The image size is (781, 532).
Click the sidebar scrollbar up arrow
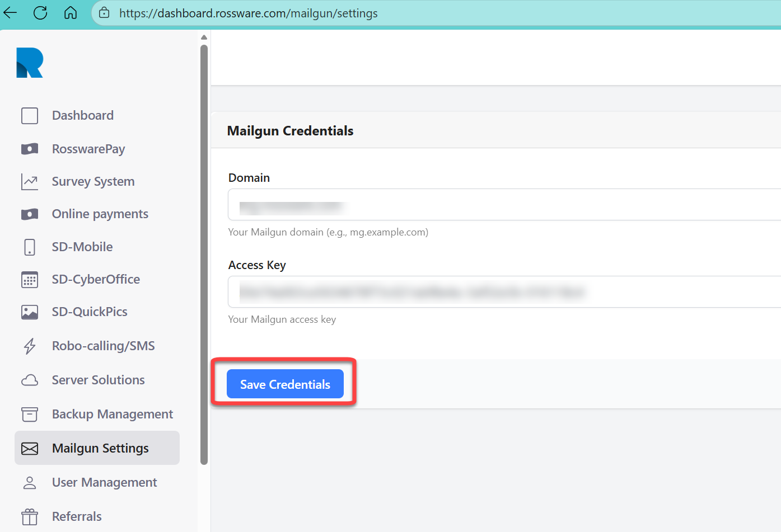[x=204, y=37]
